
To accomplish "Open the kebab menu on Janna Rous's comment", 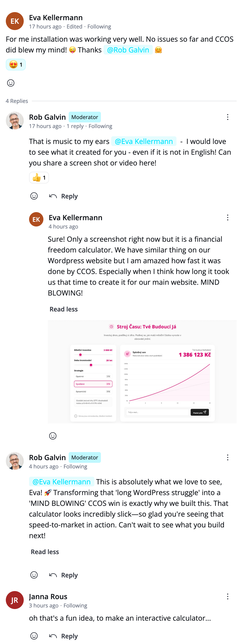I will (227, 596).
